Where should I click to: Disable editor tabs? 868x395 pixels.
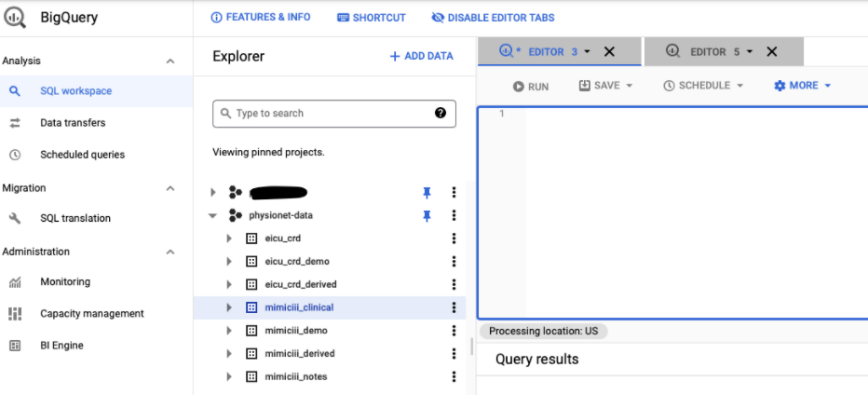pyautogui.click(x=493, y=18)
